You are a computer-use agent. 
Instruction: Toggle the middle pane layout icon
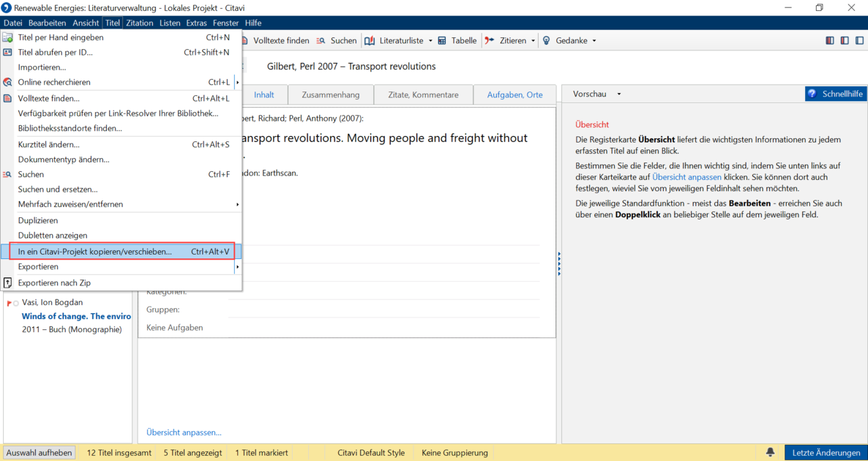click(x=844, y=40)
